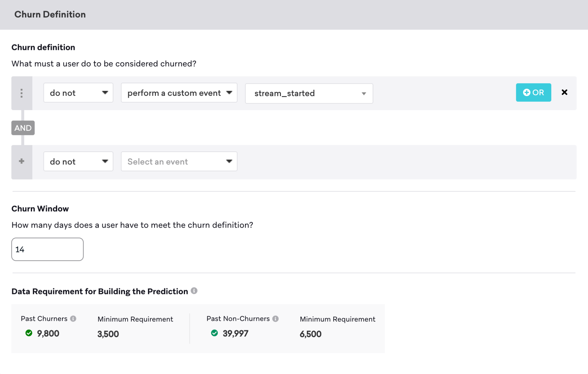Click the drag handle on the first condition row
The width and height of the screenshot is (588, 374).
[21, 93]
